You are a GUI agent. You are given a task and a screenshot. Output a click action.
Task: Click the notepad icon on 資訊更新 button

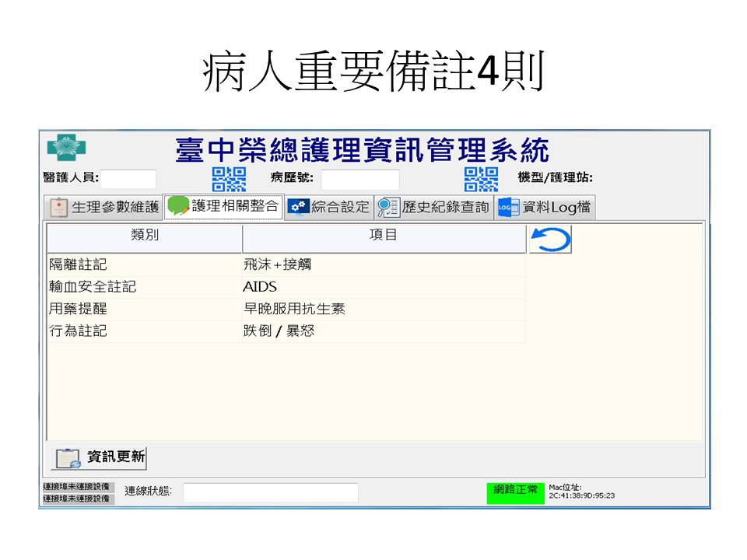(68, 458)
